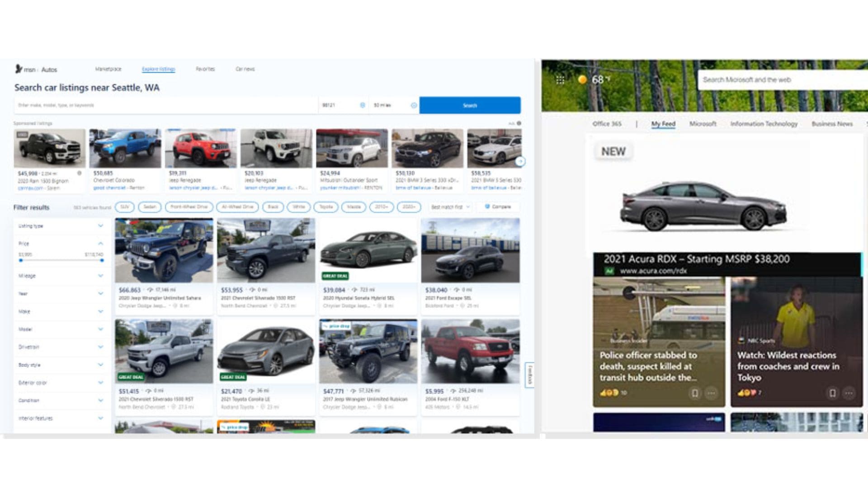The height and width of the screenshot is (488, 868).
Task: Open the app launcher grid icon
Action: [x=560, y=80]
